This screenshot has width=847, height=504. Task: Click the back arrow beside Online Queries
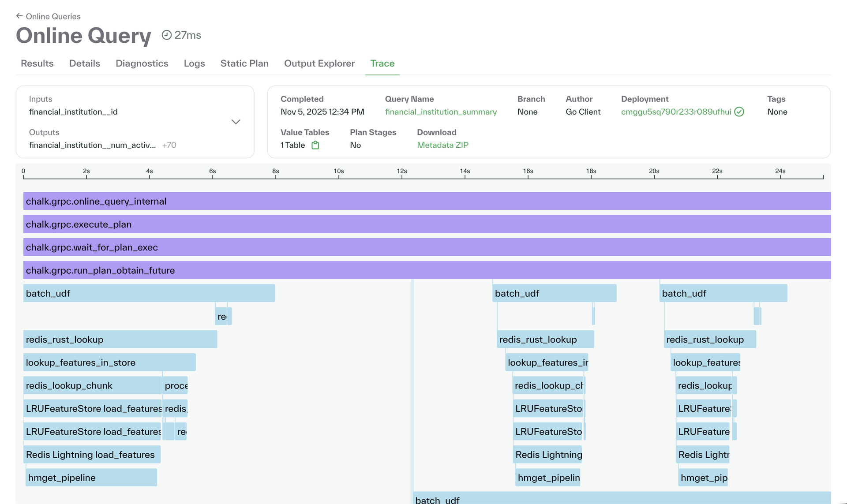19,16
